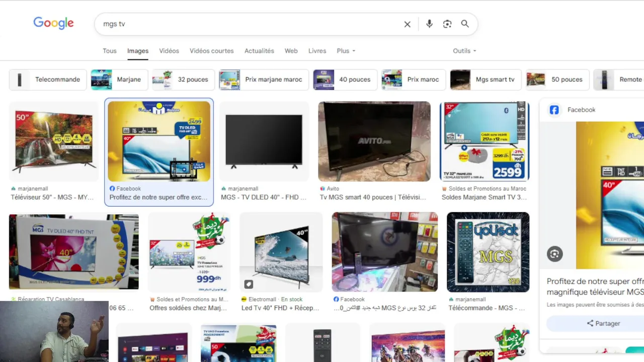Filter by Mgs smart tv chip

pos(486,79)
